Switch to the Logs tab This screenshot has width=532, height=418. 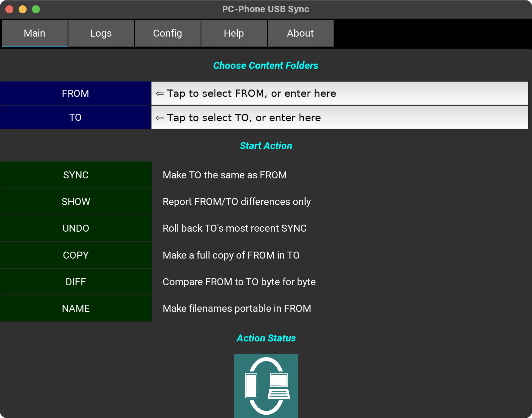point(101,33)
